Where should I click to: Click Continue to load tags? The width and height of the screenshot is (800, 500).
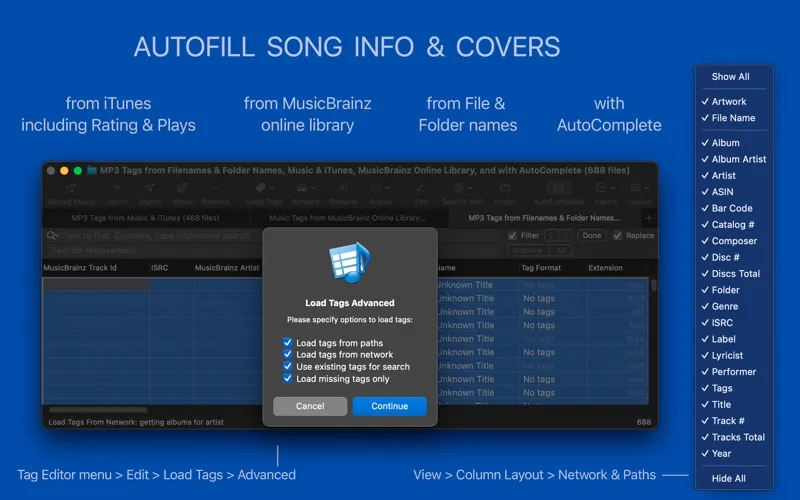(389, 406)
